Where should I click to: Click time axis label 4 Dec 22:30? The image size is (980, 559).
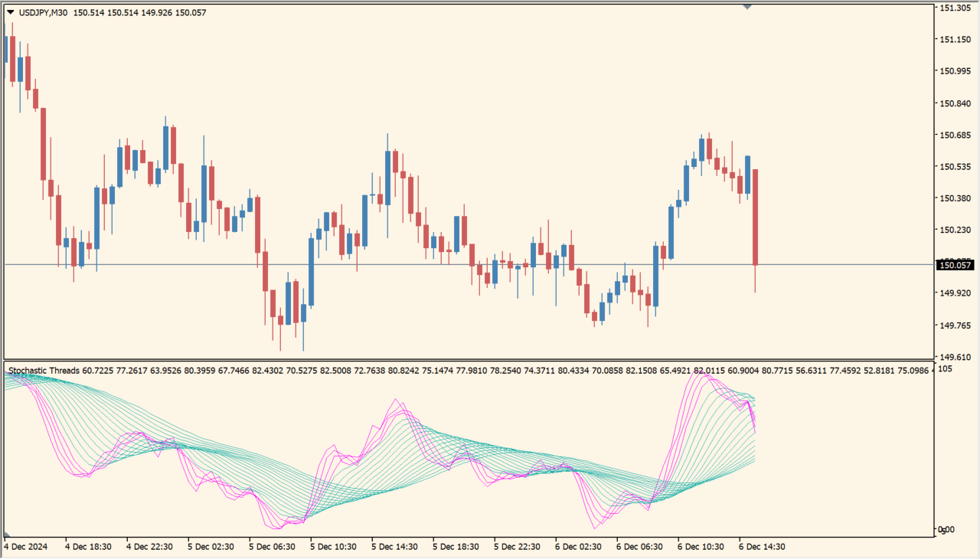pos(149,547)
